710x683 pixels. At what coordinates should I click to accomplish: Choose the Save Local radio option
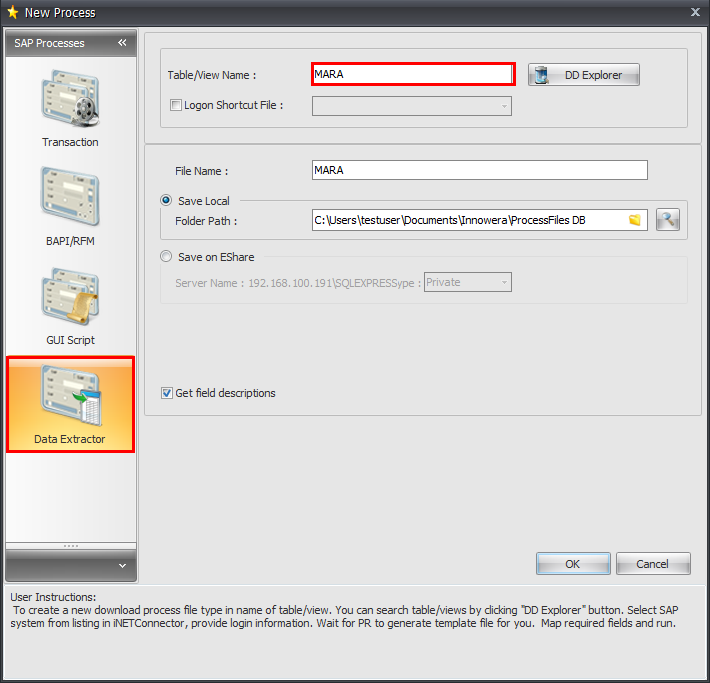pos(166,200)
